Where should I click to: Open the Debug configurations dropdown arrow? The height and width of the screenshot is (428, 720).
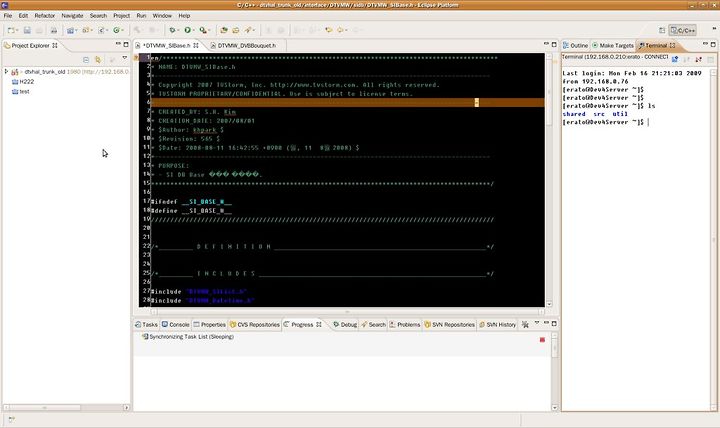(178, 30)
